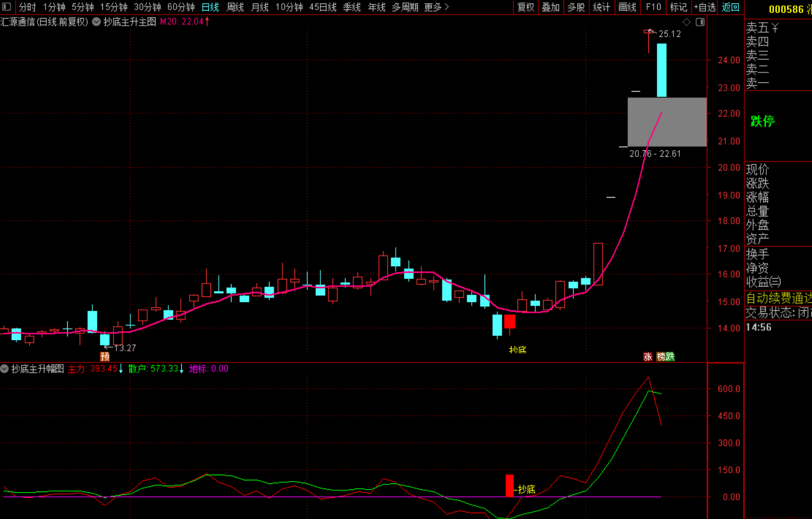
Task: Open the 画线 drawing tools
Action: pyautogui.click(x=627, y=7)
